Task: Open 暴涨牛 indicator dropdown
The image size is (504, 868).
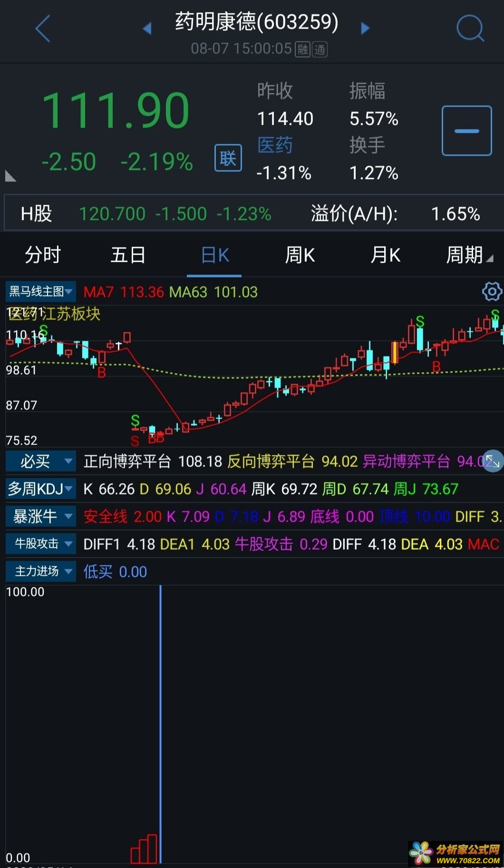Action: [41, 516]
